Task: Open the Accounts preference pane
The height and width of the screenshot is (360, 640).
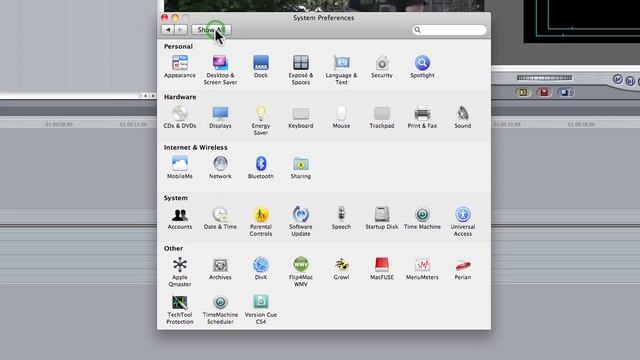Action: pyautogui.click(x=180, y=218)
